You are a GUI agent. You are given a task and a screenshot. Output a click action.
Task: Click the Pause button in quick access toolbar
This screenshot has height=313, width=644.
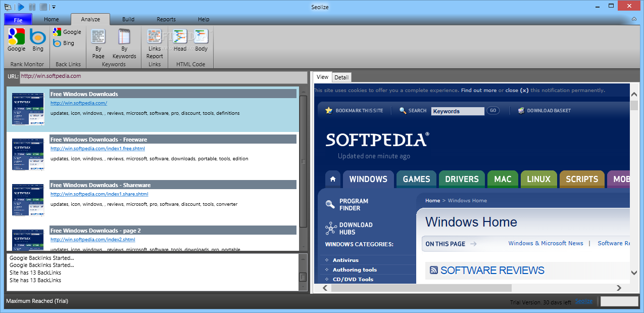[x=32, y=7]
